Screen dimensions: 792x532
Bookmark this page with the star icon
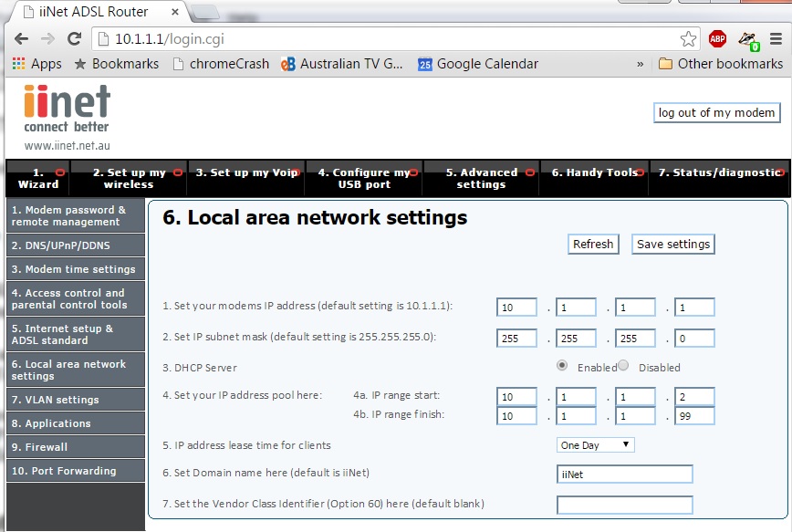click(x=688, y=39)
